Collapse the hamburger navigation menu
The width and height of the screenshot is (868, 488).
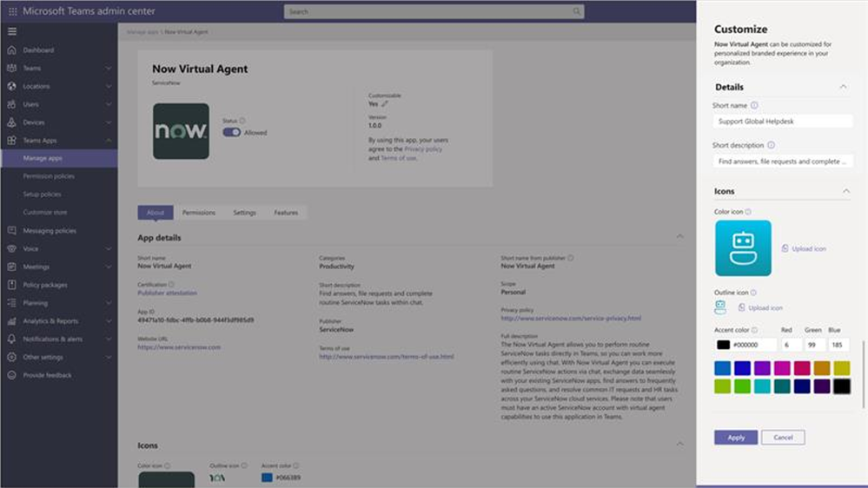coord(12,31)
